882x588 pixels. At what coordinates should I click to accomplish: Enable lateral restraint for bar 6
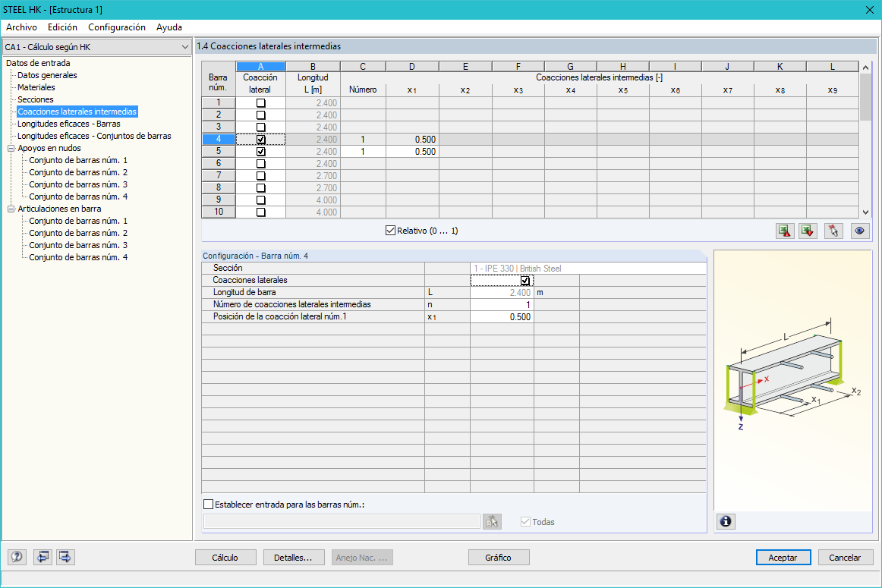pyautogui.click(x=261, y=164)
